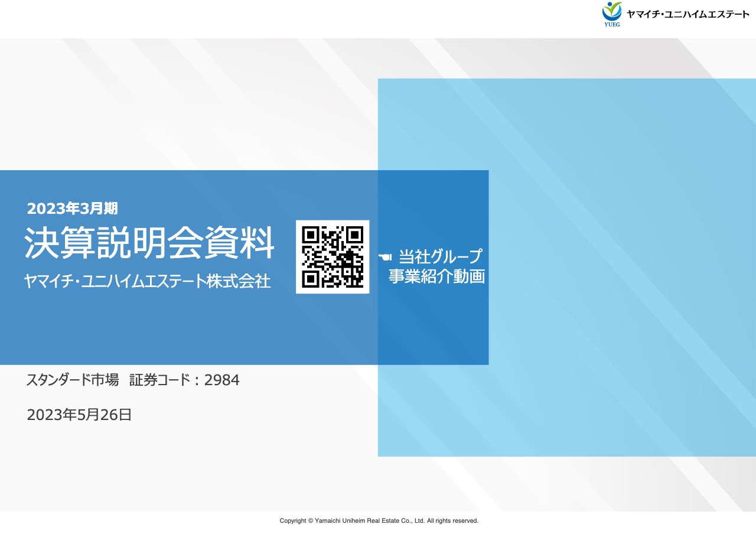Select the 2023年3月期 heading
Viewport: 756px width, 534px height.
74,208
